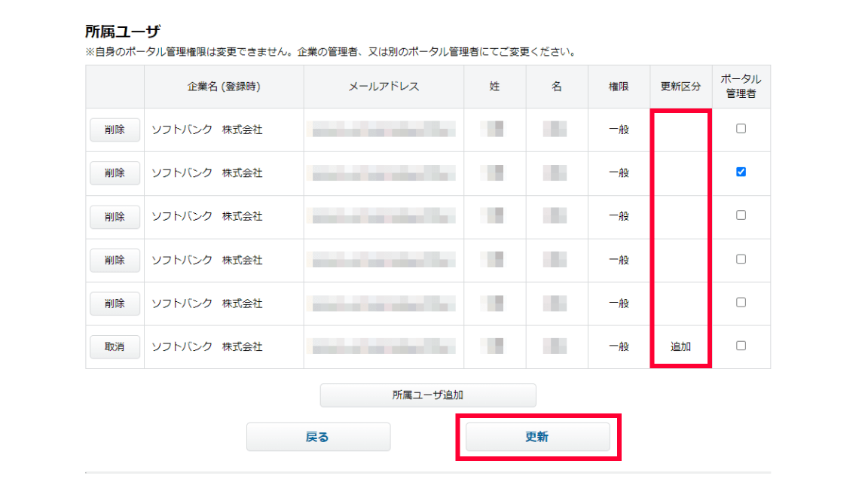Viewport: 868px width, 488px height.
Task: Click 削除 button in the first row
Action: coord(115,130)
